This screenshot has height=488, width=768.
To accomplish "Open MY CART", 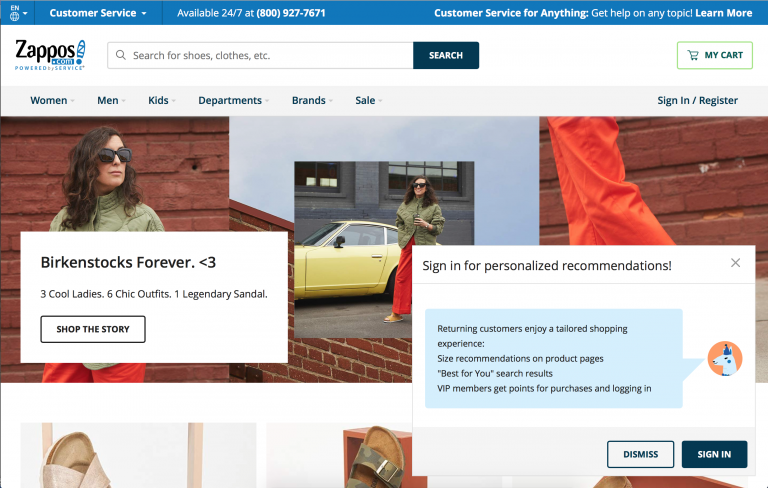I will [715, 55].
